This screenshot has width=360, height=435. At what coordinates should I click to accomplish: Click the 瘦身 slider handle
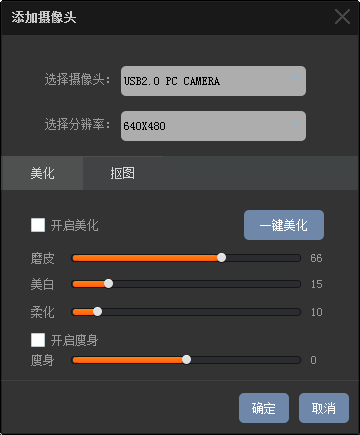pyautogui.click(x=187, y=360)
